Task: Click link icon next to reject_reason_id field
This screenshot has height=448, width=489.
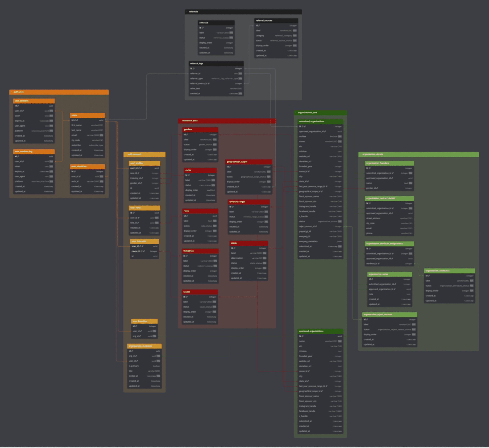Action: 316,226
